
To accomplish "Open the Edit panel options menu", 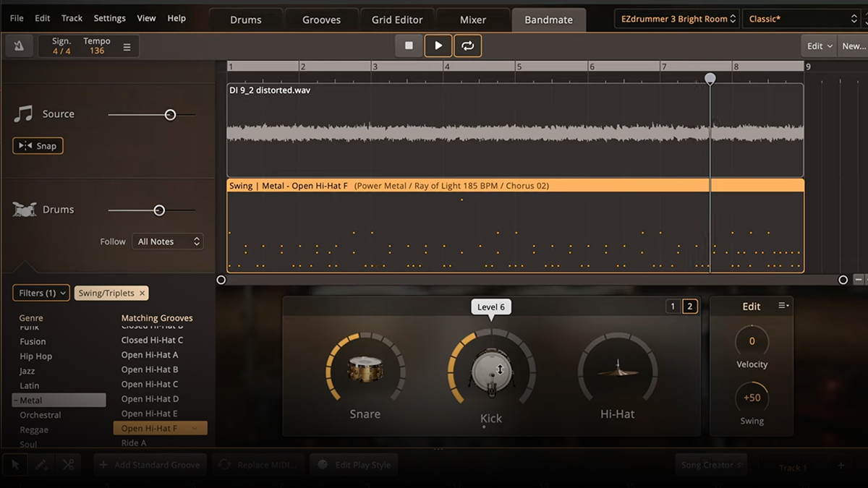I will [x=783, y=306].
